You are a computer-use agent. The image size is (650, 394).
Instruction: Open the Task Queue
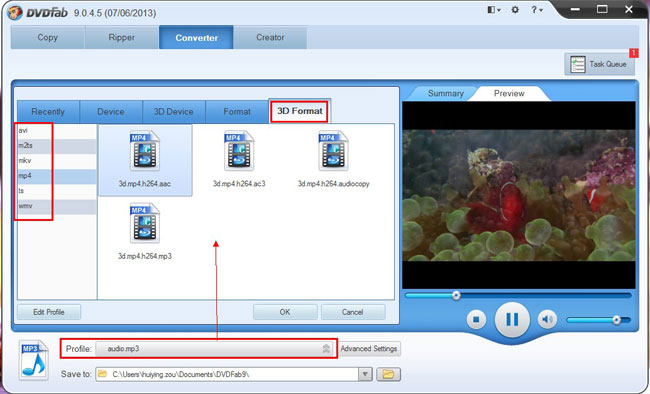click(599, 64)
